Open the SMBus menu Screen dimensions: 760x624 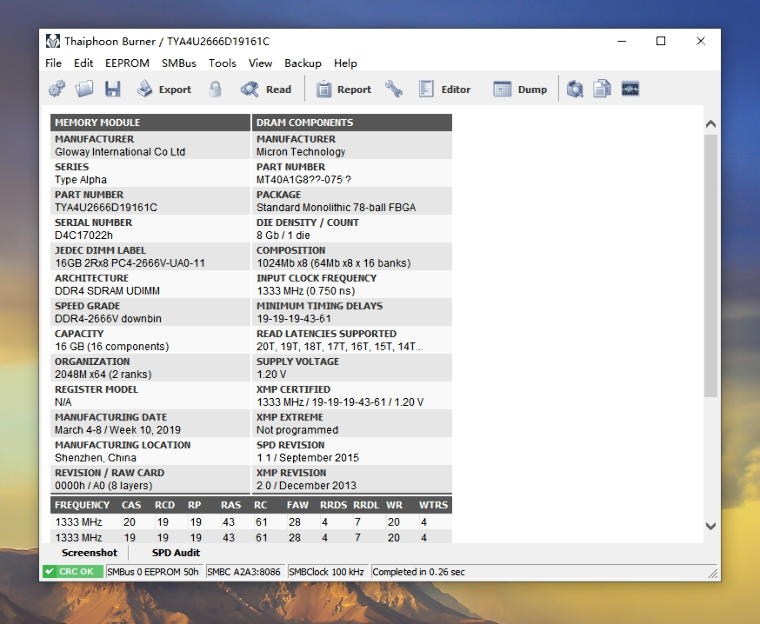coord(179,63)
